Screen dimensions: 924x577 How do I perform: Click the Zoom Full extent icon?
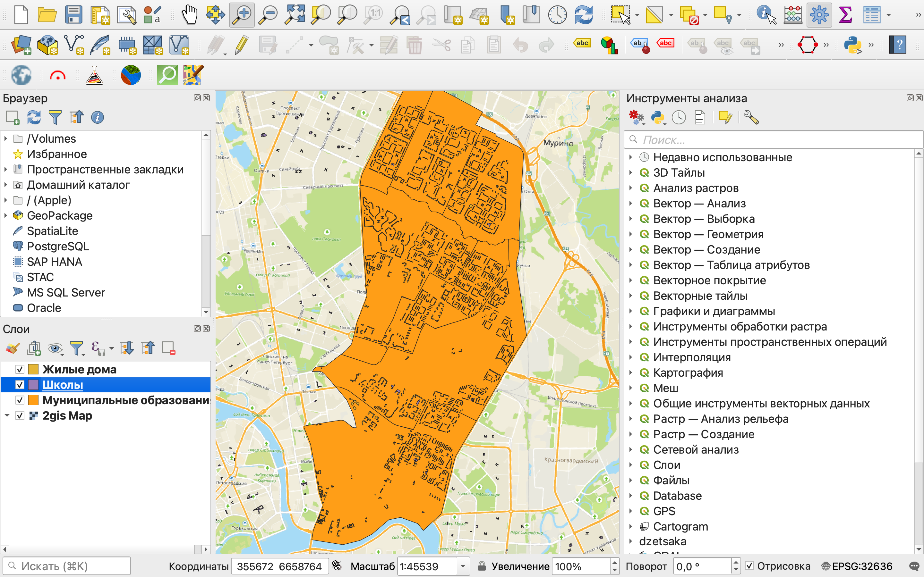pyautogui.click(x=295, y=15)
